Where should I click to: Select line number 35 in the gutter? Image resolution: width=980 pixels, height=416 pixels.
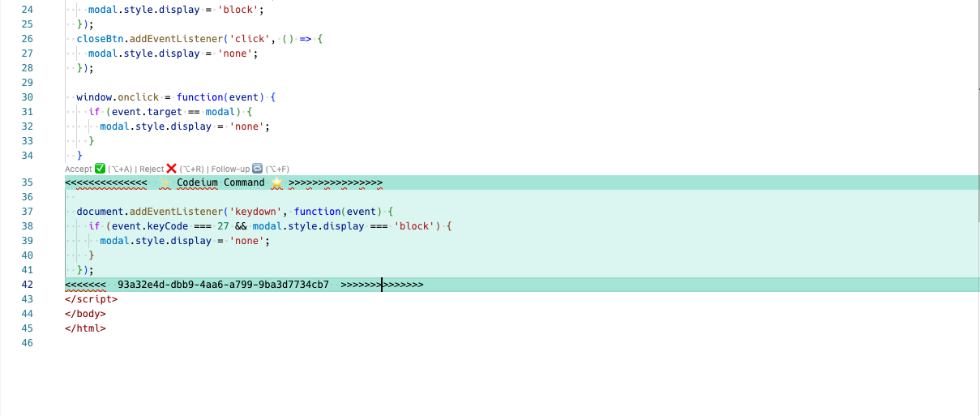28,182
